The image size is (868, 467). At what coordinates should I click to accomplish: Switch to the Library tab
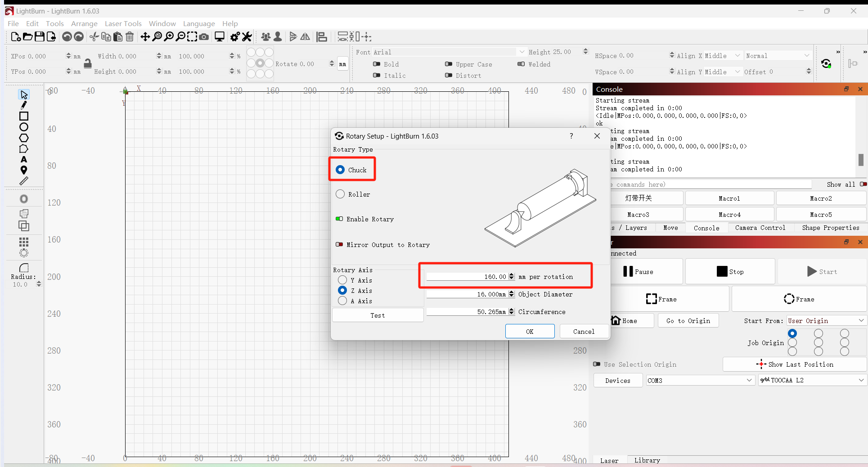[x=647, y=460]
